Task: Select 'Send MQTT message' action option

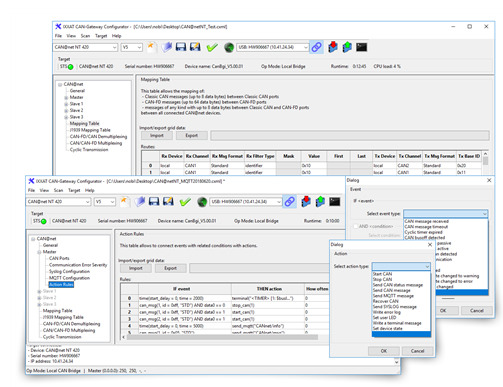Action: pos(393,296)
